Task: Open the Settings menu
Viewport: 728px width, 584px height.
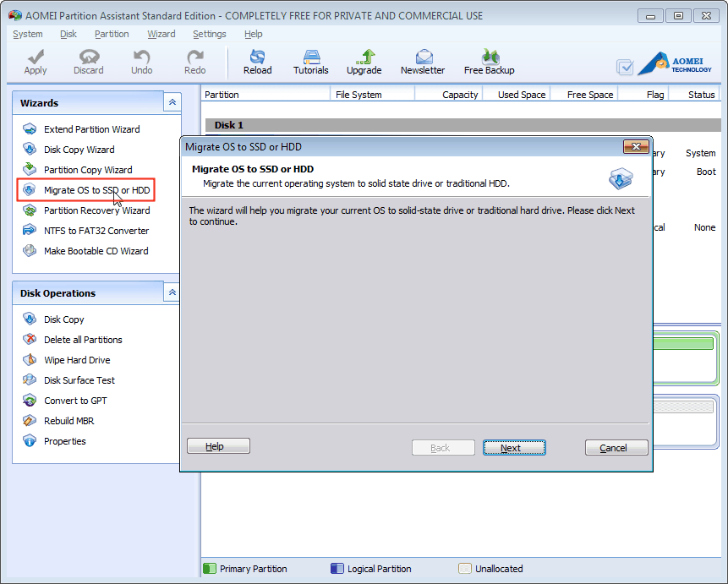Action: coord(210,34)
